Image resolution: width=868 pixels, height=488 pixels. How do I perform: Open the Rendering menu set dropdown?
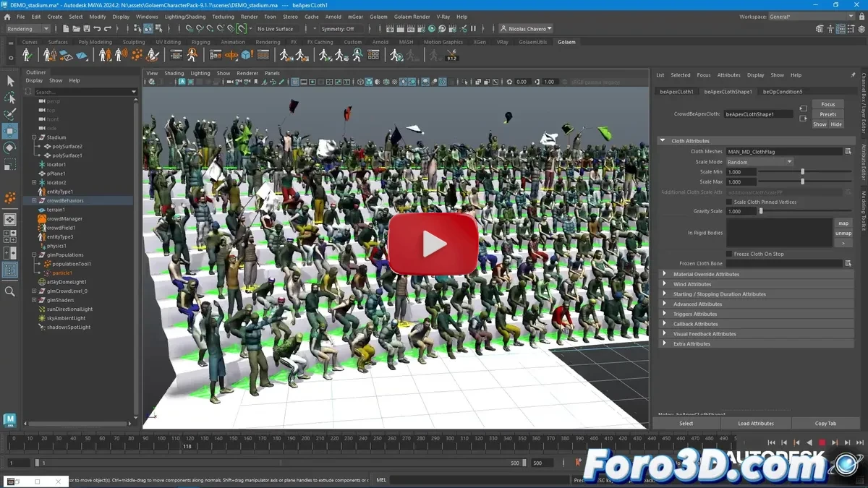click(x=27, y=29)
